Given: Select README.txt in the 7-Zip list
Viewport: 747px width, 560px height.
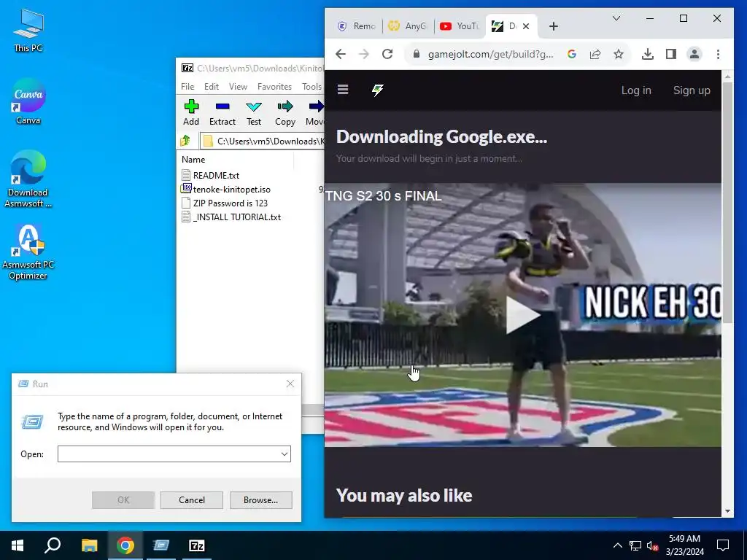Looking at the screenshot, I should click(x=210, y=175).
